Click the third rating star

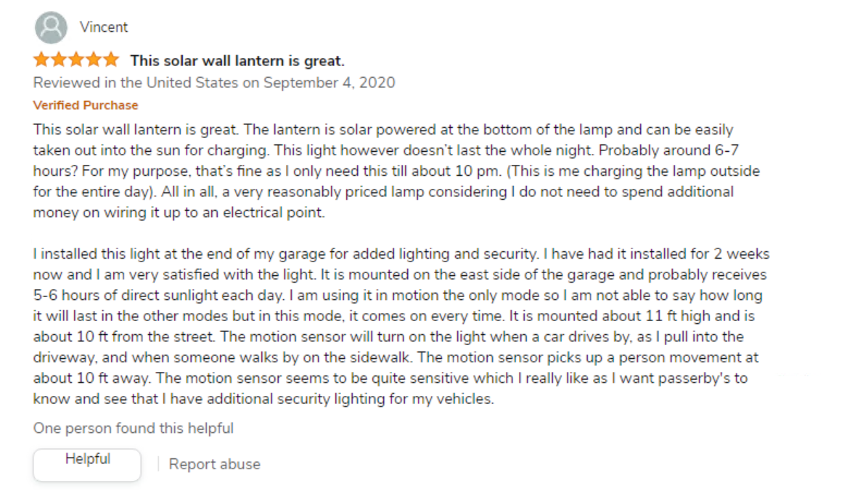tap(75, 60)
